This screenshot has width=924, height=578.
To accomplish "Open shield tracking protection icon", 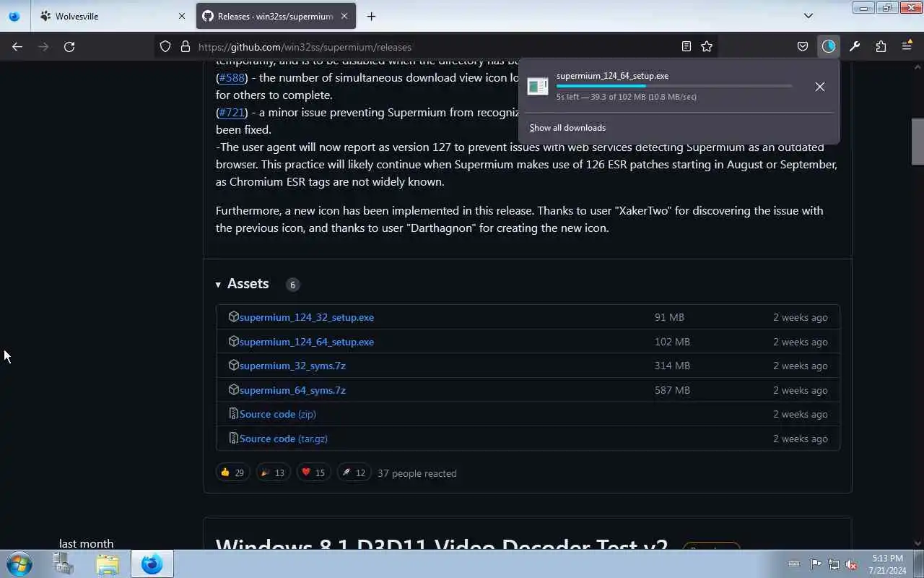I will tap(165, 46).
